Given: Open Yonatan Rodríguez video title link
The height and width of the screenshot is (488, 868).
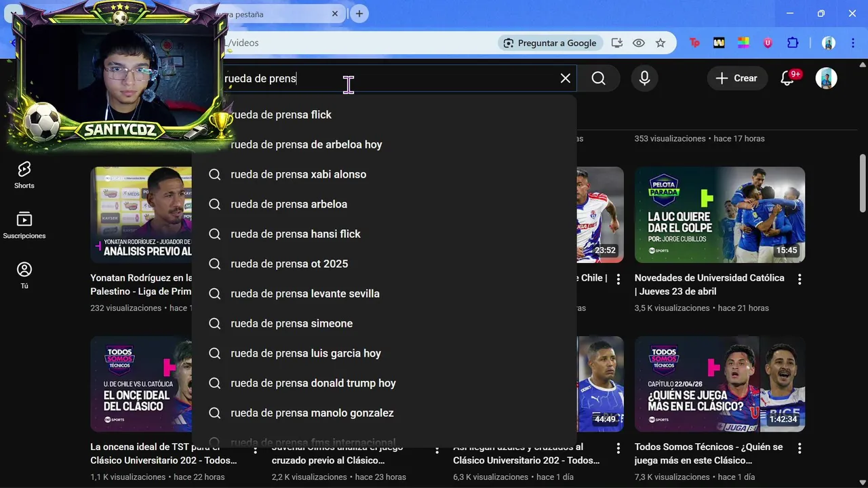Looking at the screenshot, I should click(141, 285).
